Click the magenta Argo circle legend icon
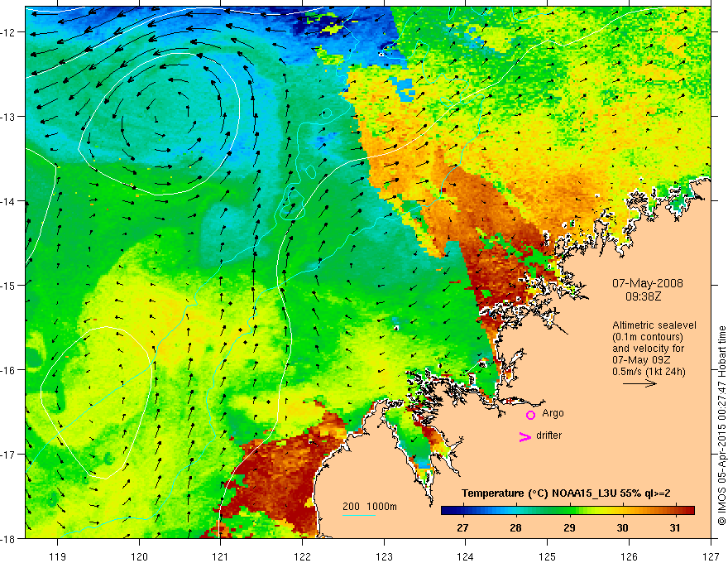Screen dimensions: 728x563 [x=530, y=415]
